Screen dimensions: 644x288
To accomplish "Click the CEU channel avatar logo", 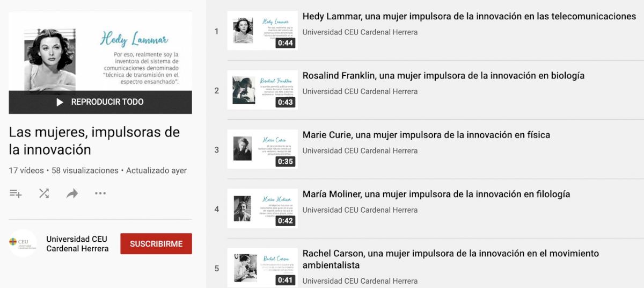I will pyautogui.click(x=23, y=243).
